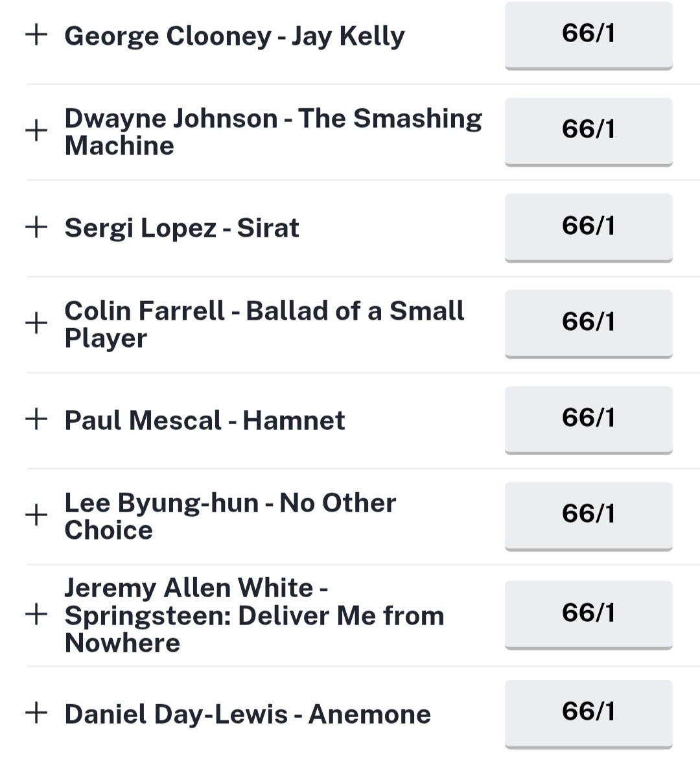The image size is (700, 758).
Task: Tap plus icon next to Jeremy Allen White
Action: point(36,614)
